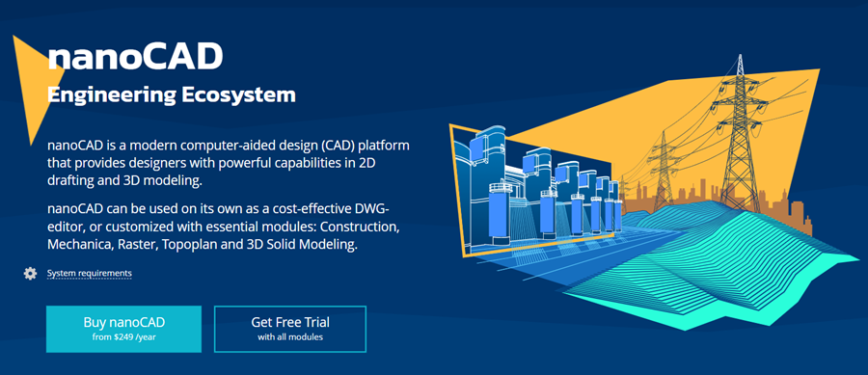The height and width of the screenshot is (375, 868).
Task: Click the gear icon beside System requirements
Action: [30, 273]
